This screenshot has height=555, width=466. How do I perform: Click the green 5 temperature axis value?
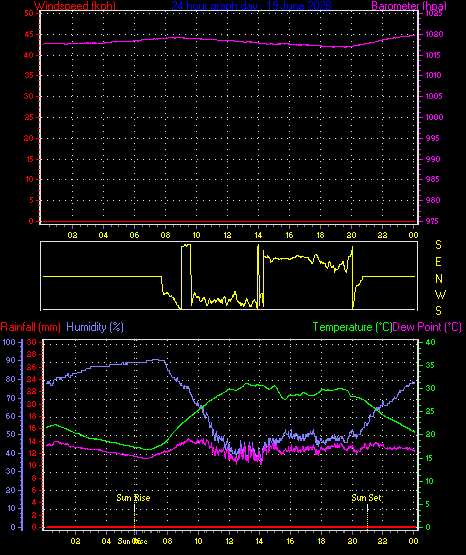click(x=427, y=504)
